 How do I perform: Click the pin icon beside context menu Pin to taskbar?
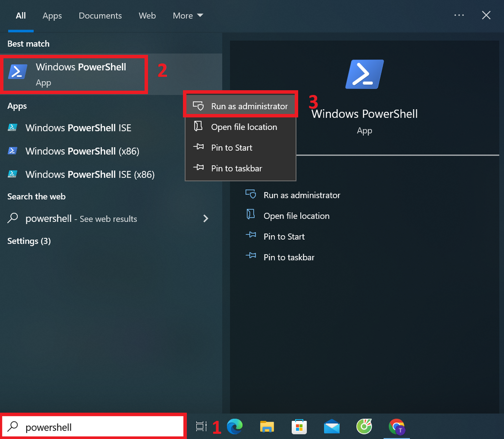pos(198,167)
